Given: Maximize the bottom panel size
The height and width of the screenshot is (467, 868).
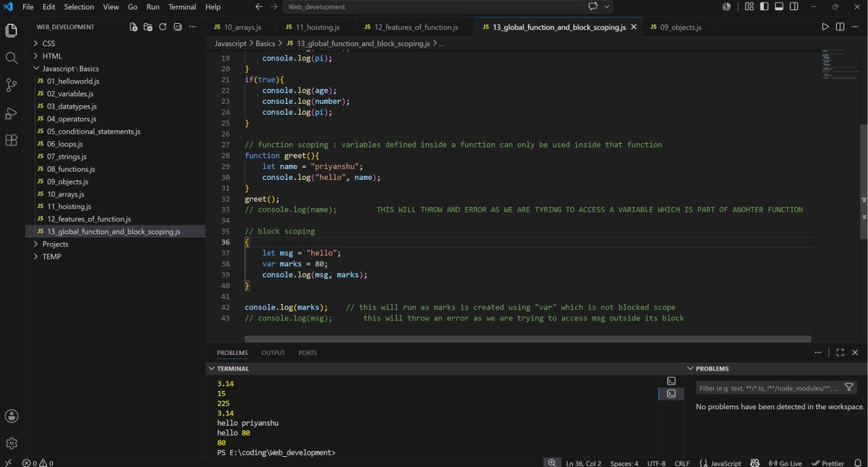Looking at the screenshot, I should 840,353.
